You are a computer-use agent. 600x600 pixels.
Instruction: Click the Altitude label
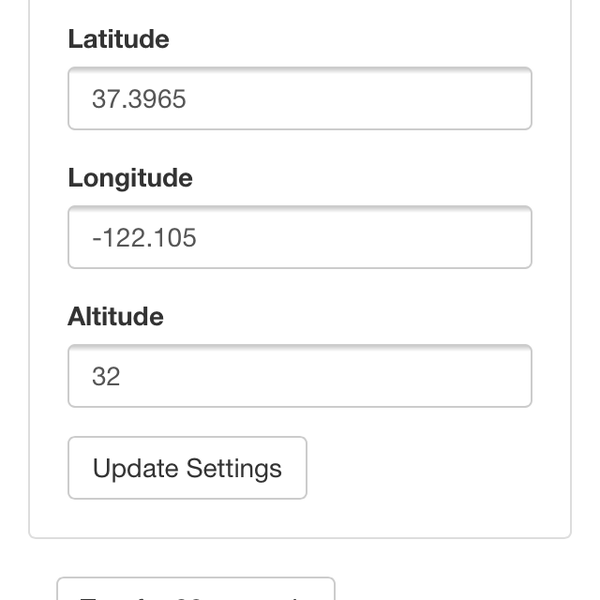115,317
